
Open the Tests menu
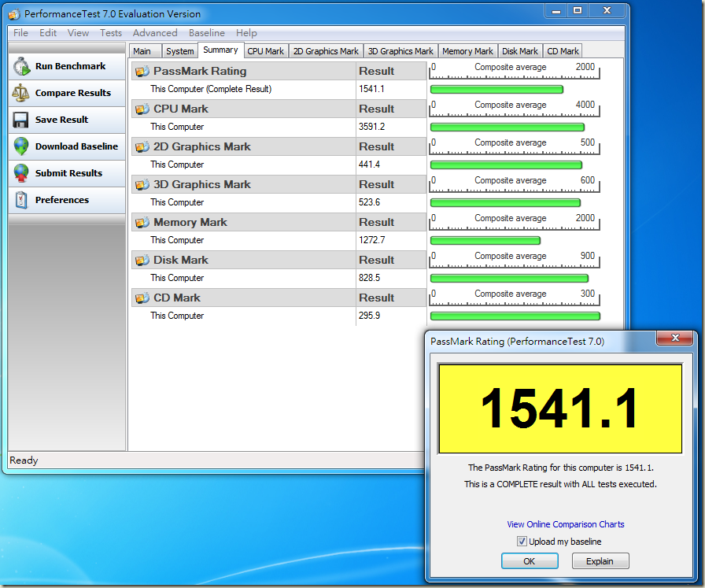pyautogui.click(x=111, y=33)
